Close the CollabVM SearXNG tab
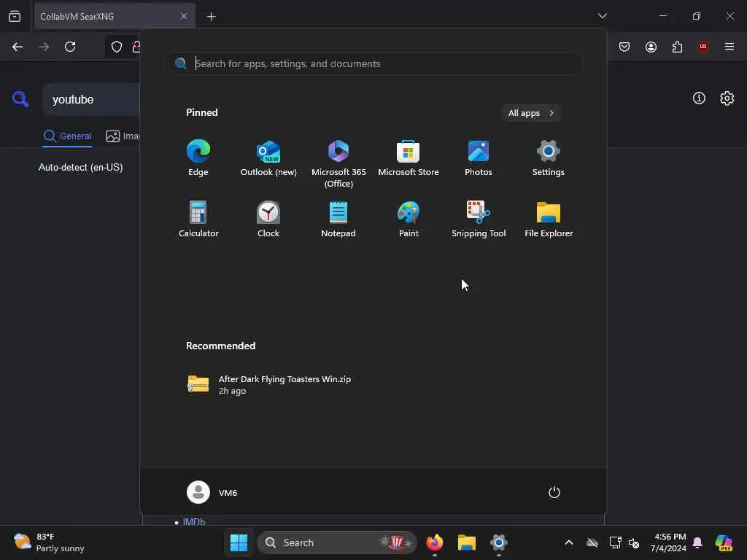 coord(183,16)
